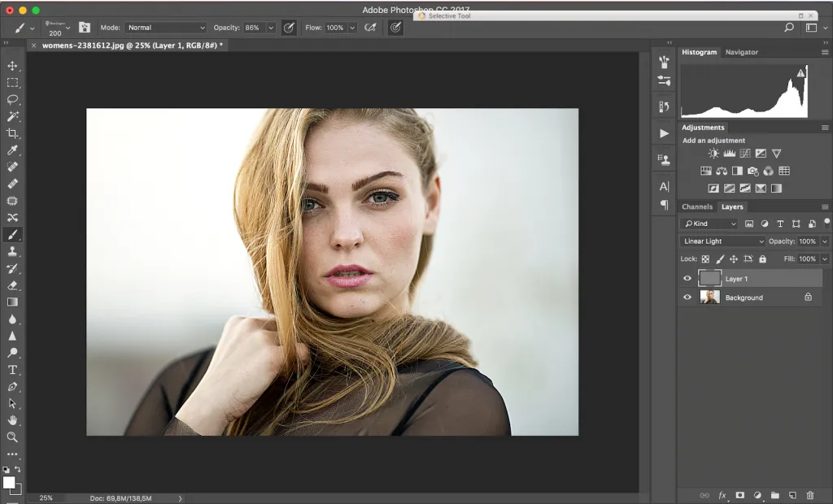Add a Levels adjustment
This screenshot has height=504, width=833.
tap(730, 154)
